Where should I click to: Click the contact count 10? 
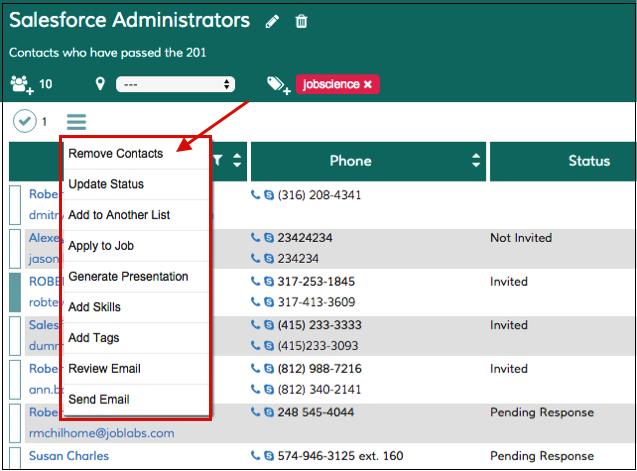[46, 84]
